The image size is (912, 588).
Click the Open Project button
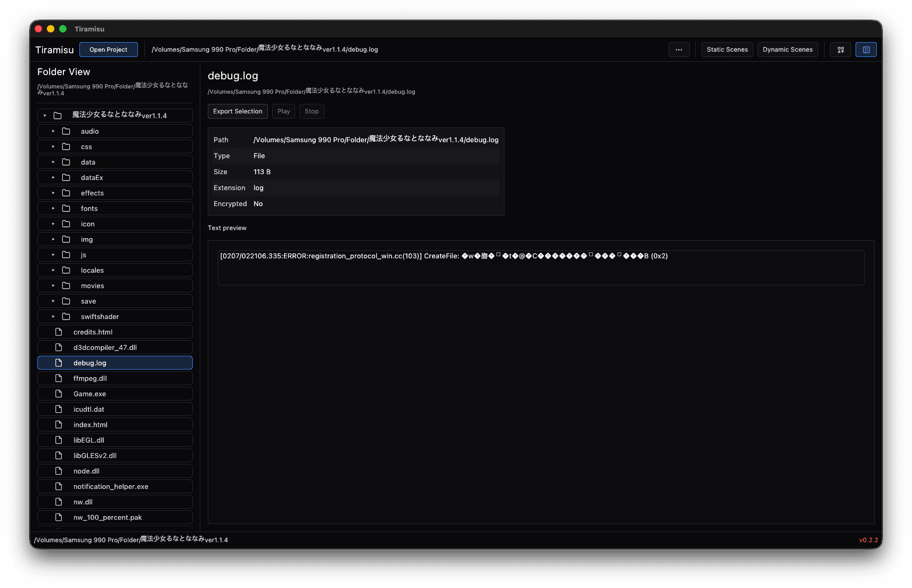tap(109, 50)
